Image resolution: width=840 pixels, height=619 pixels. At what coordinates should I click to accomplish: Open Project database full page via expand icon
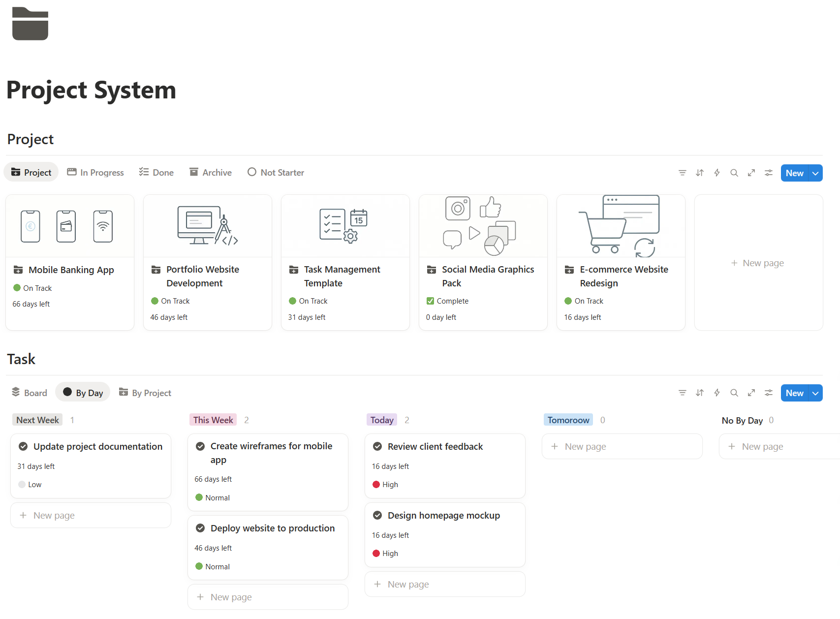(x=751, y=173)
